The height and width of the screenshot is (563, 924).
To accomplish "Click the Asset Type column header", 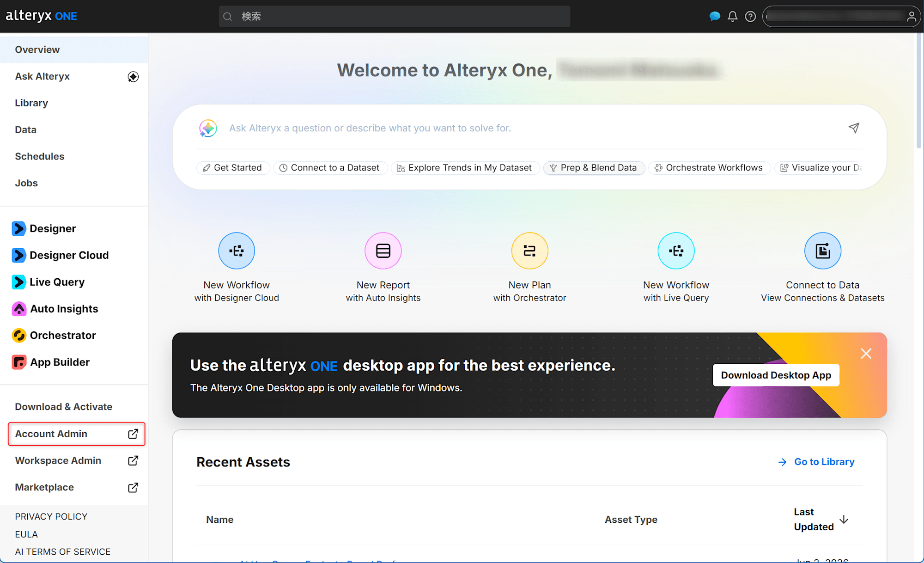I will pyautogui.click(x=631, y=520).
